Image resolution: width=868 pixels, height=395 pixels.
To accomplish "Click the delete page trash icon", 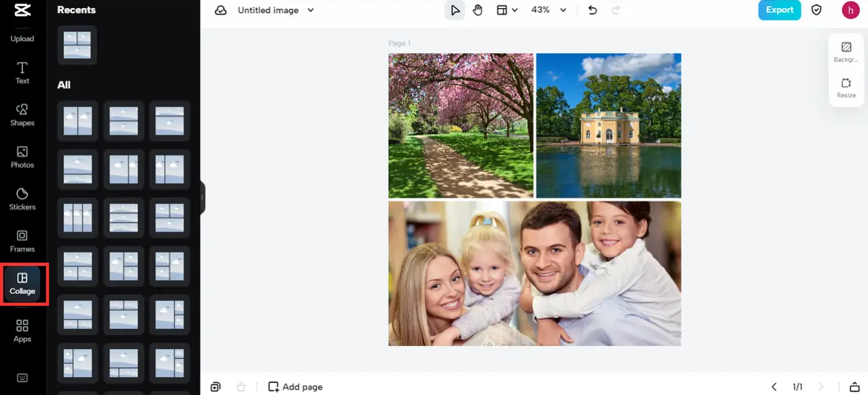I will click(241, 386).
